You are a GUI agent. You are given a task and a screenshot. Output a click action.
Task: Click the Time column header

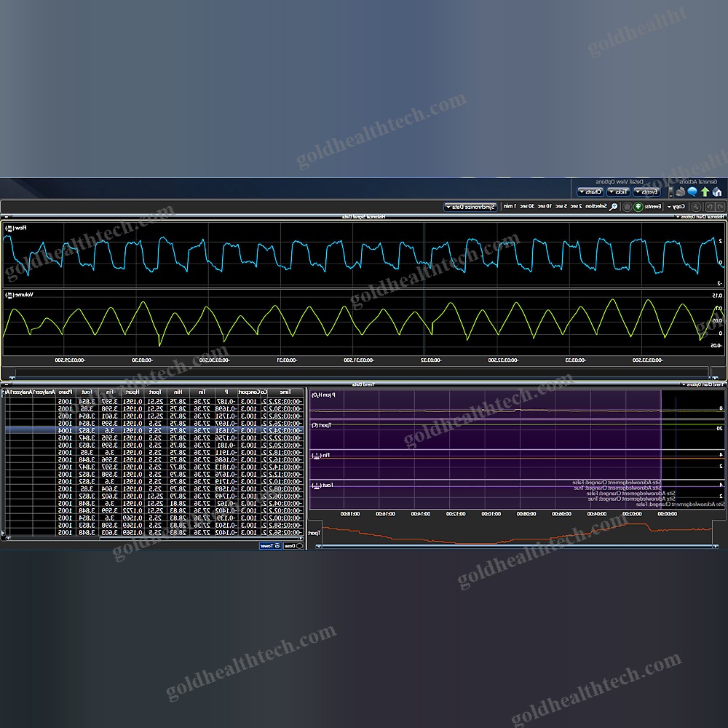tap(285, 392)
